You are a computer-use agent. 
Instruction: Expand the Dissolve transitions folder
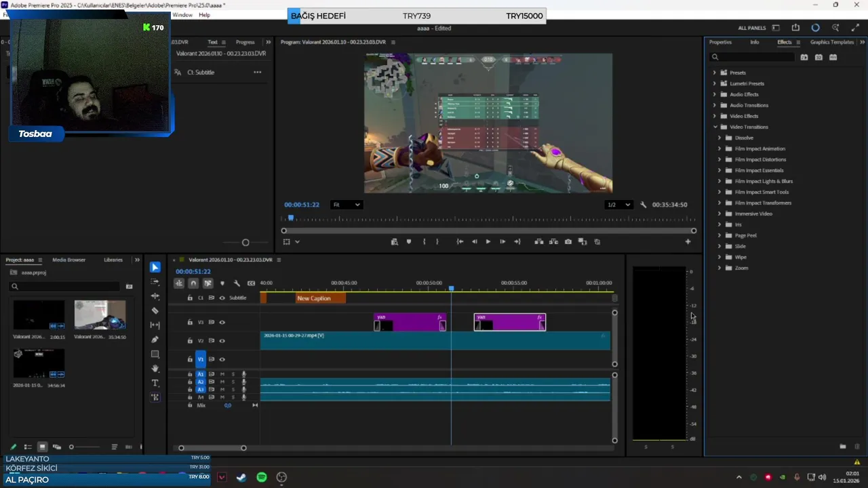(719, 138)
